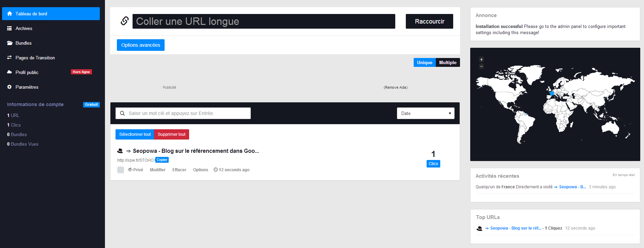Click the Paramètres gear icon
644x248 pixels.
coord(10,87)
